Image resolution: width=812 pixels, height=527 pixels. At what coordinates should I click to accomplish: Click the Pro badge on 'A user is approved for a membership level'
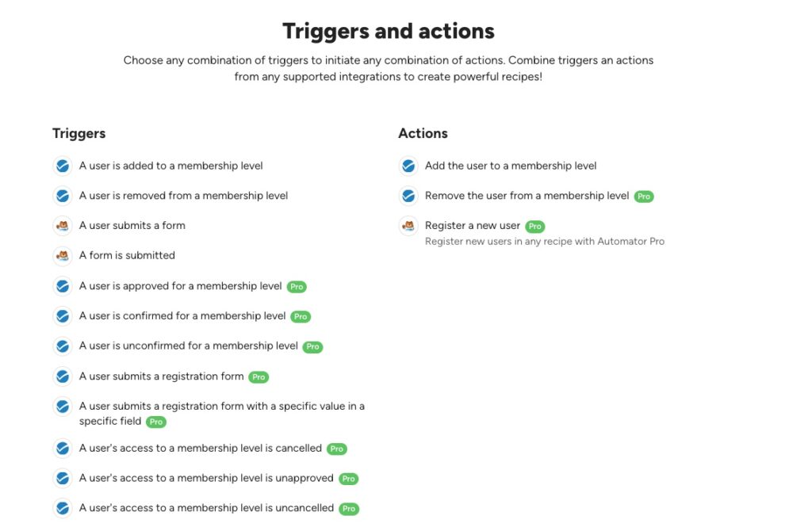[297, 287]
